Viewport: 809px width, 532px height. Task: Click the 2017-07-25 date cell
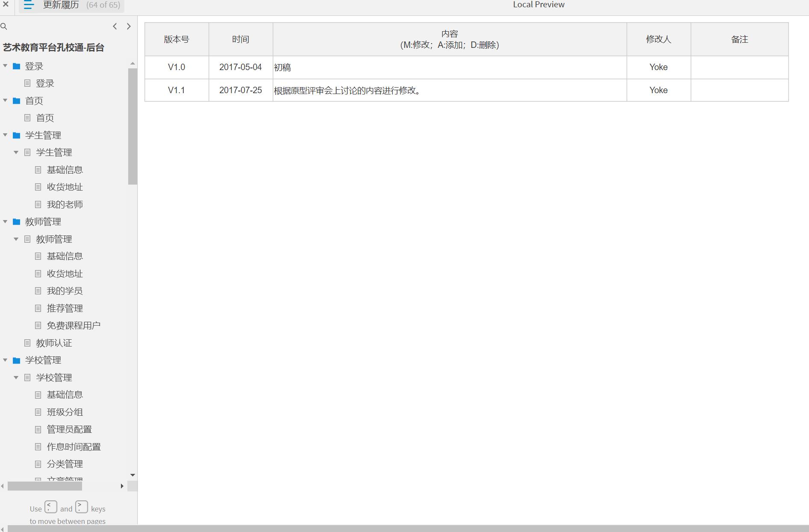(241, 90)
